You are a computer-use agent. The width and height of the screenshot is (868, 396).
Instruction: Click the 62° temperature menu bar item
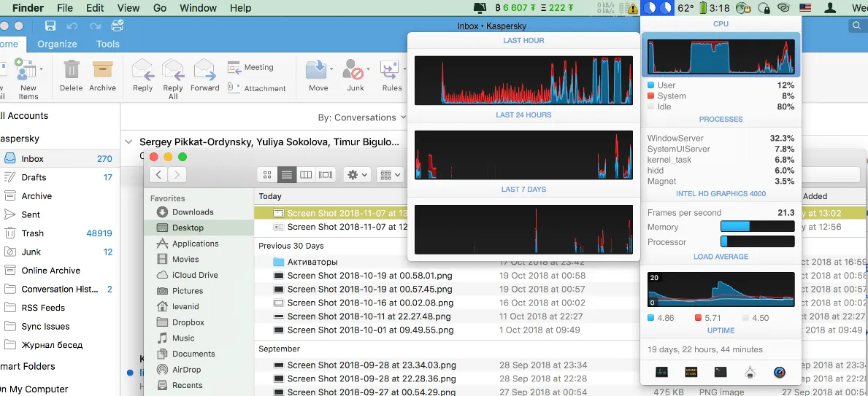coord(686,8)
